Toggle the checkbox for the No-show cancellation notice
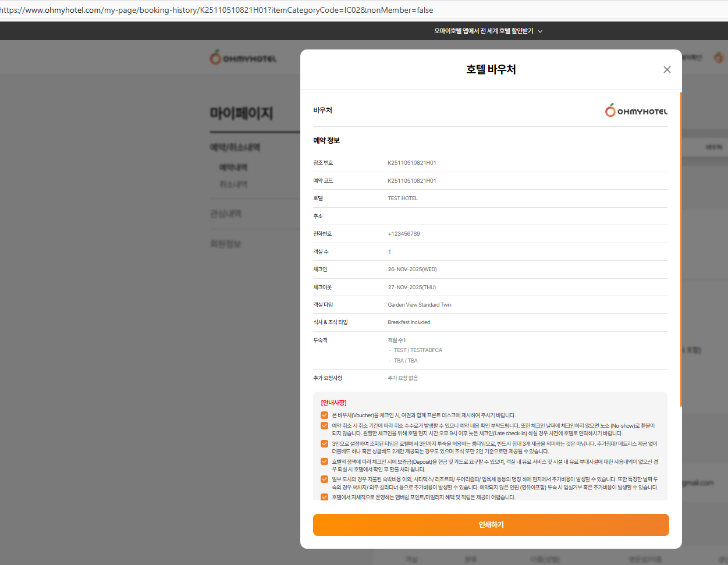 coord(325,426)
